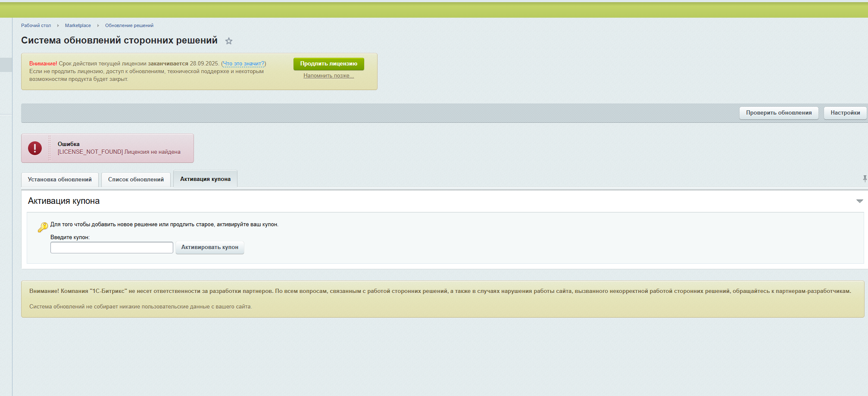Click breadcrumb arrow after Marketplace
The width and height of the screenshot is (868, 396).
98,25
